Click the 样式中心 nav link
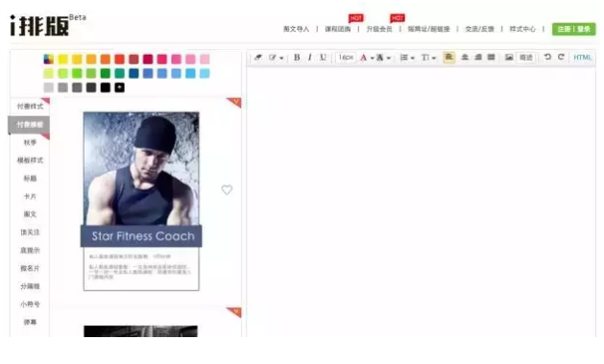Image resolution: width=604 pixels, height=364 pixels. [x=522, y=29]
